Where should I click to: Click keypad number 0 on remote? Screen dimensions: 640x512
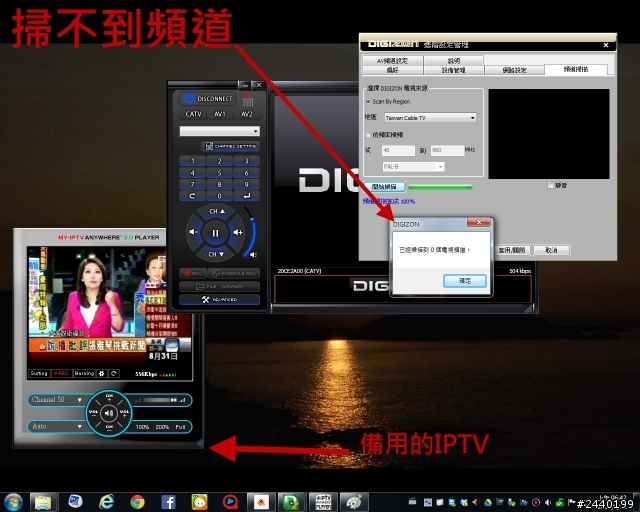pyautogui.click(x=220, y=196)
